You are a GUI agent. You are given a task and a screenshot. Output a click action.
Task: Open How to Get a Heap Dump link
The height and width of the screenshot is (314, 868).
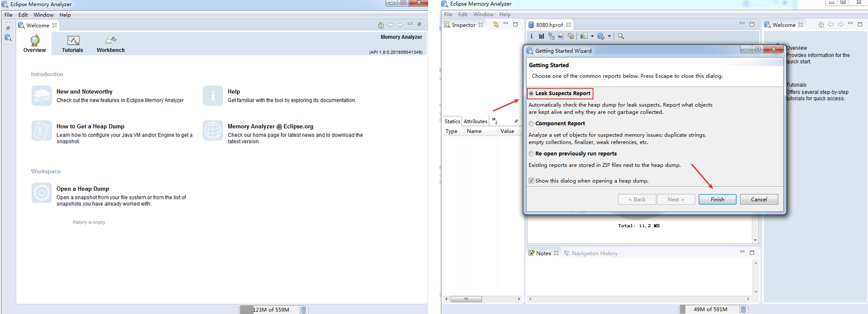click(90, 126)
